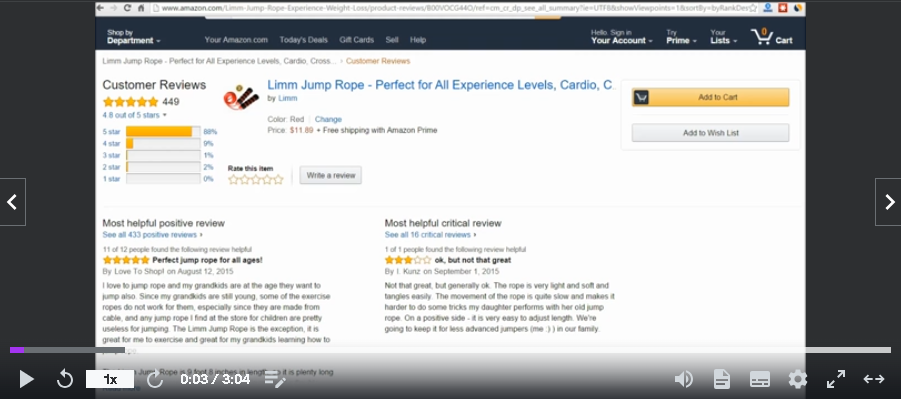Open the video settings gear
901x399 pixels.
(x=798, y=379)
